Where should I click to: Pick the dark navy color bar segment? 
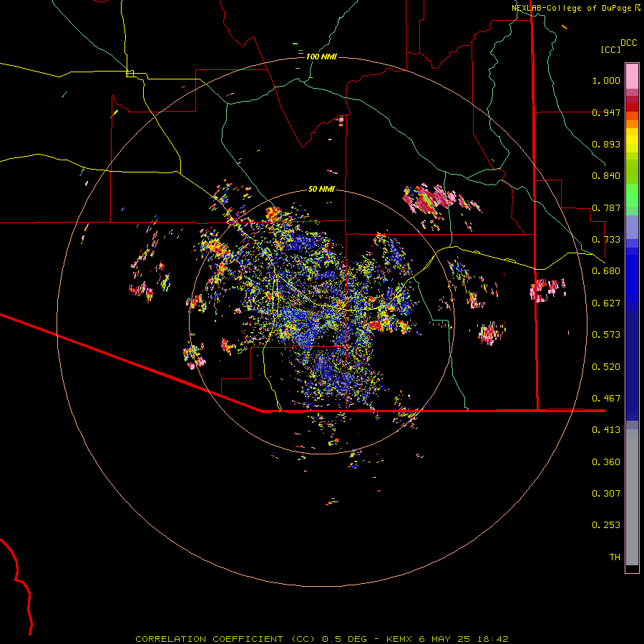coord(632,366)
